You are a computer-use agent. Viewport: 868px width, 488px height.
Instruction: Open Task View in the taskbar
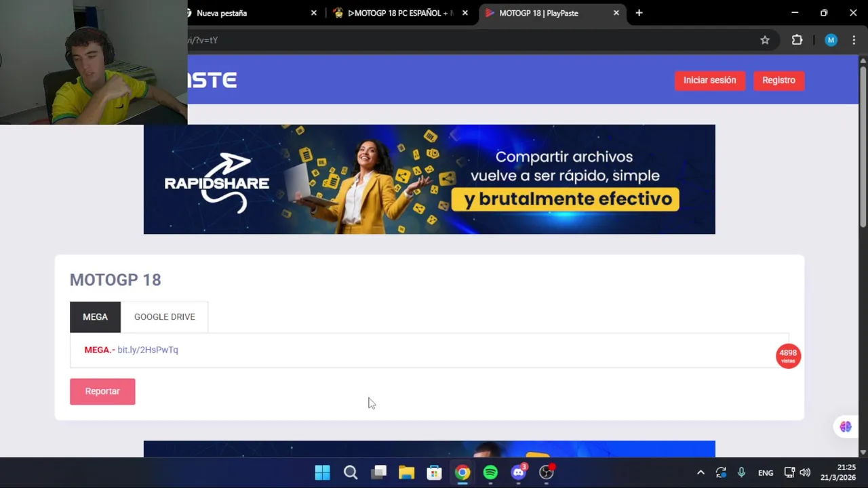tap(379, 472)
